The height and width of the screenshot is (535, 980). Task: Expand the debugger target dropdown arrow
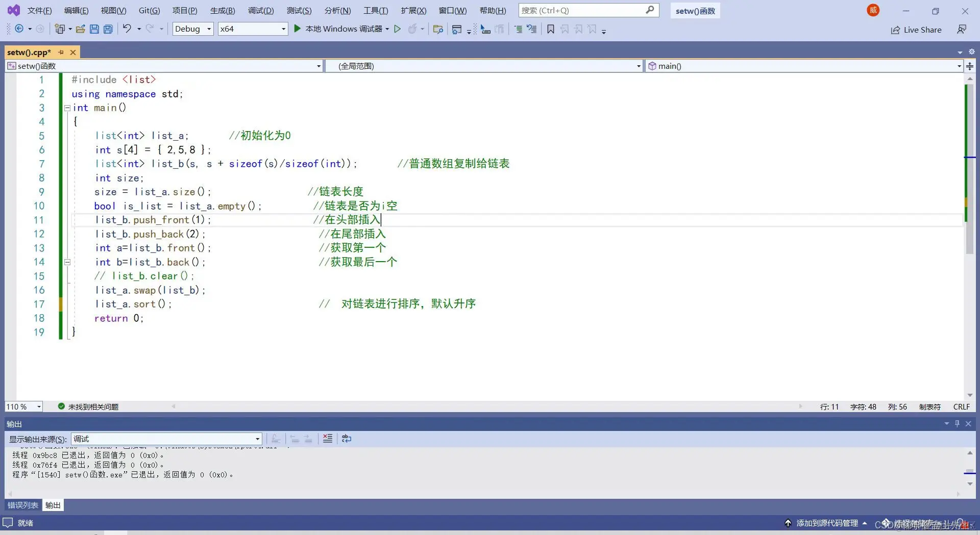(387, 29)
